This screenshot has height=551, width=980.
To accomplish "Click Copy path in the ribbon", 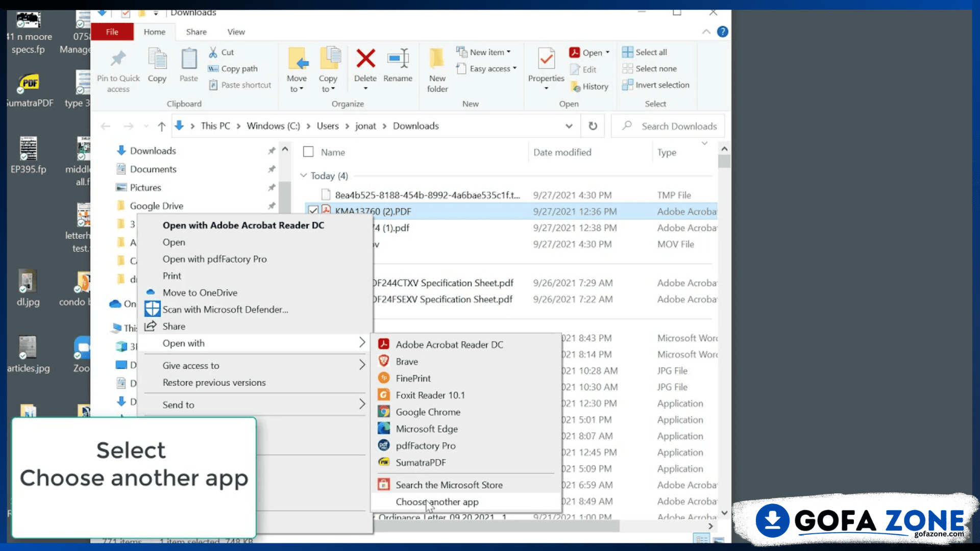I will (x=233, y=68).
